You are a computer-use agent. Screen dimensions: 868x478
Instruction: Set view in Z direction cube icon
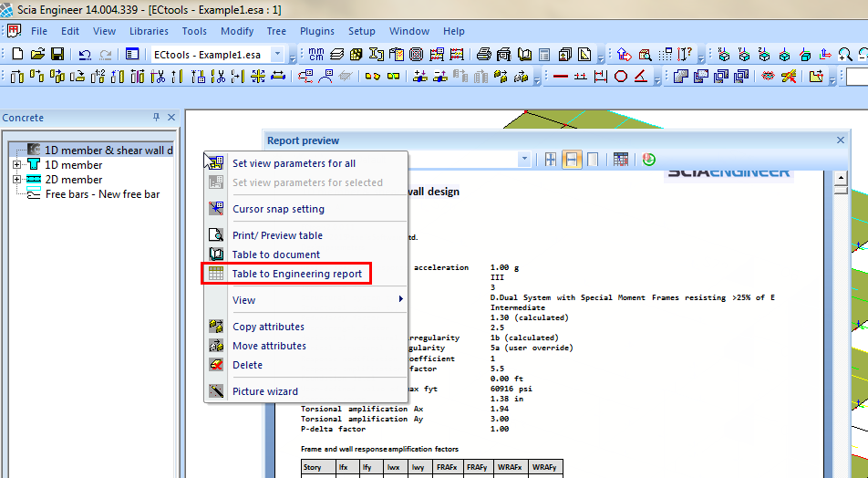[x=764, y=55]
